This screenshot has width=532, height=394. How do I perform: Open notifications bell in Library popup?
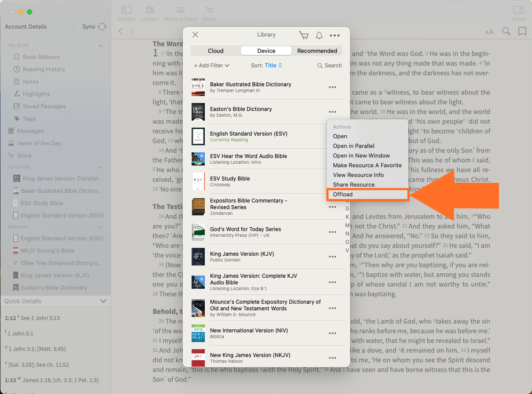319,35
